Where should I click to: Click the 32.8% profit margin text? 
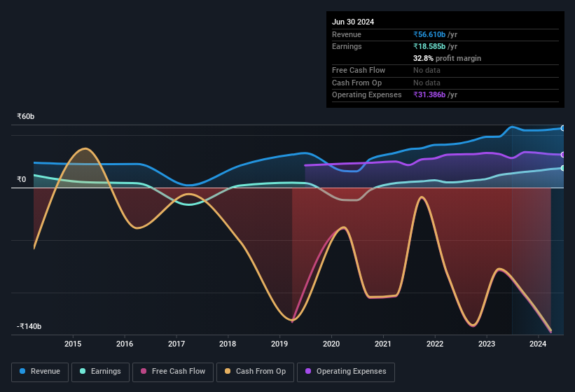(x=447, y=58)
